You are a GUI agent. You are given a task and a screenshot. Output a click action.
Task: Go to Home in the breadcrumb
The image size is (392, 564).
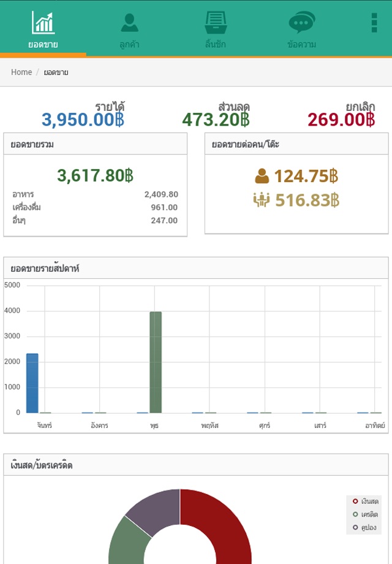coord(21,72)
